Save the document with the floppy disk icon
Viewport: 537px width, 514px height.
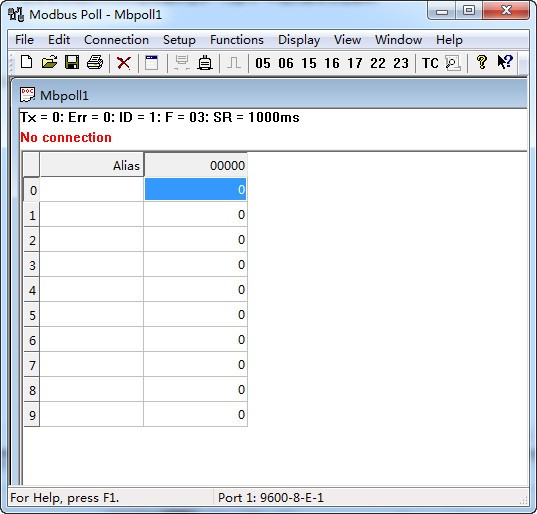72,63
